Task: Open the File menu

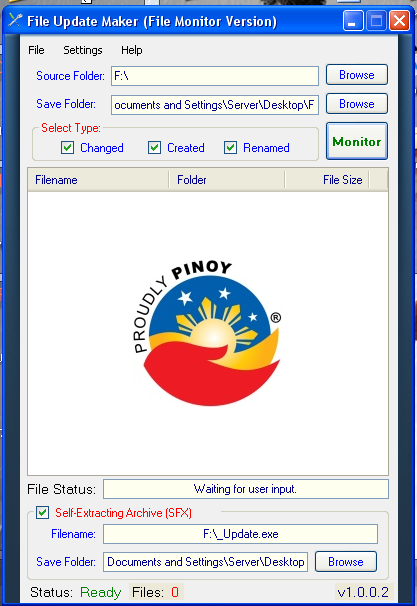Action: [36, 50]
